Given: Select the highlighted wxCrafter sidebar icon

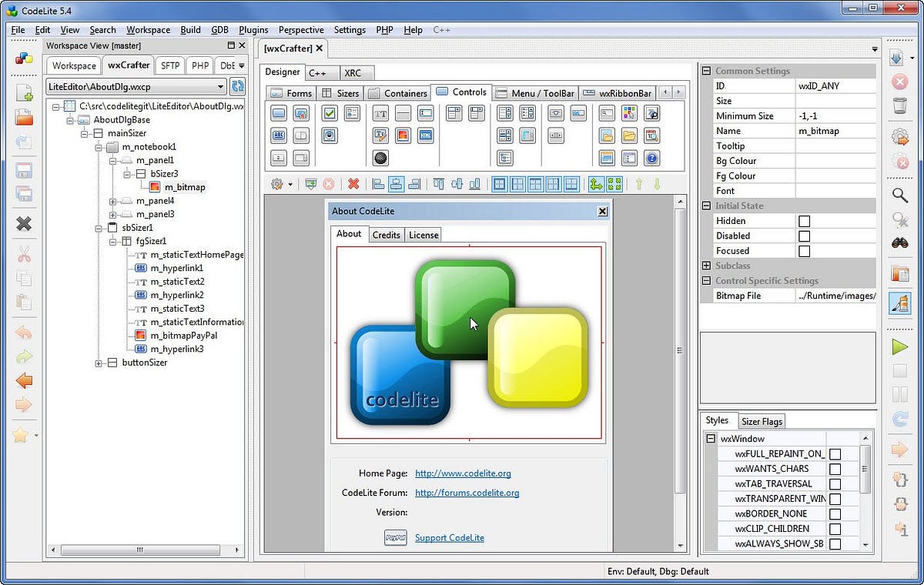Looking at the screenshot, I should coord(900,303).
